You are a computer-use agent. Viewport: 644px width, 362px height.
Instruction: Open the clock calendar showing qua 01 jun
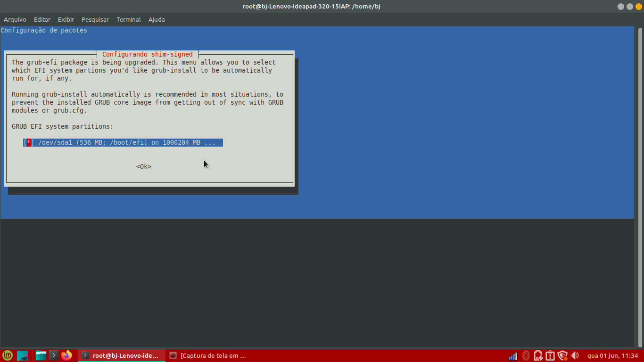[x=612, y=356]
